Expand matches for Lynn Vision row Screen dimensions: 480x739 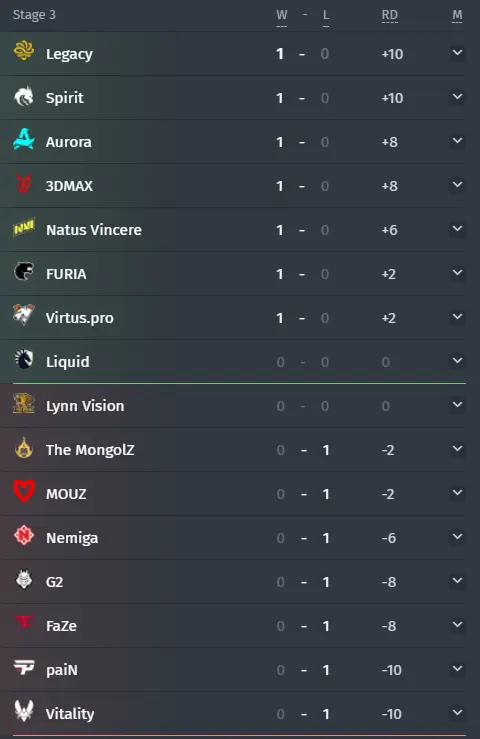point(457,405)
